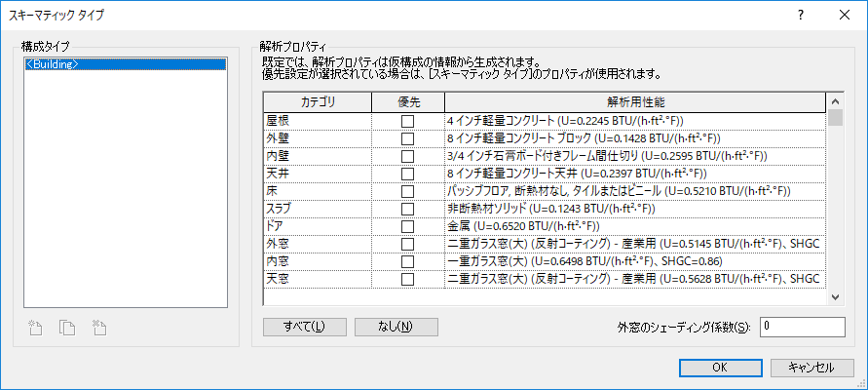Click the duplicate construction type icon
Viewport: 868px width, 390px height.
pos(67,328)
